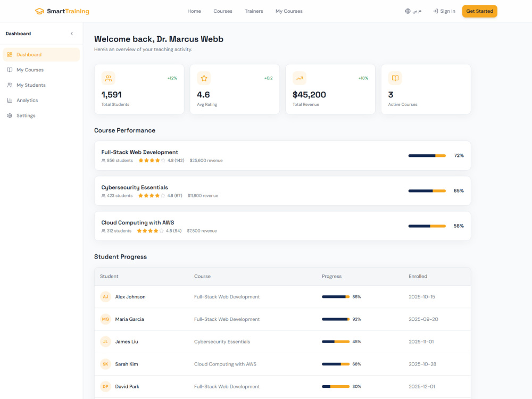Collapse the Dashboard sidebar with chevron
This screenshot has width=532, height=399.
tap(72, 34)
